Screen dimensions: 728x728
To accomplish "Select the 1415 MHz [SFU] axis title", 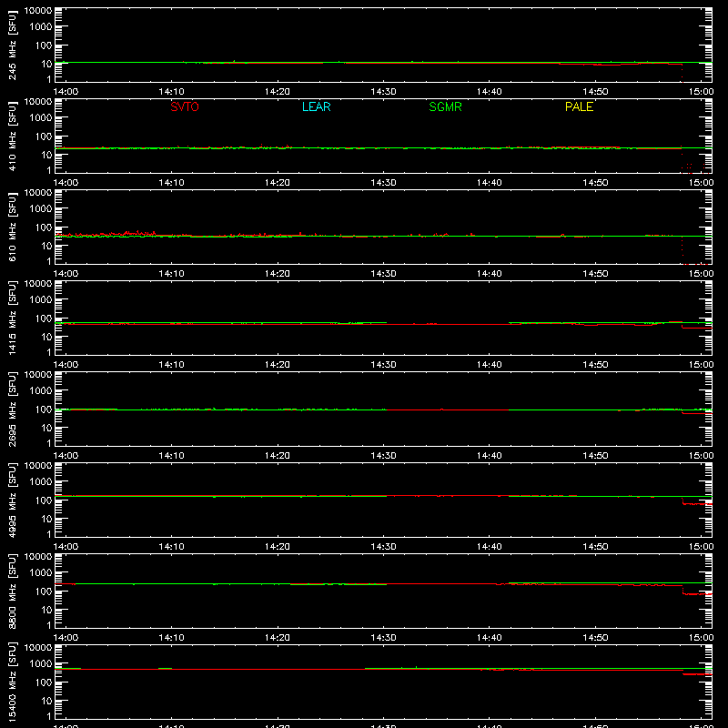I will pos(12,318).
